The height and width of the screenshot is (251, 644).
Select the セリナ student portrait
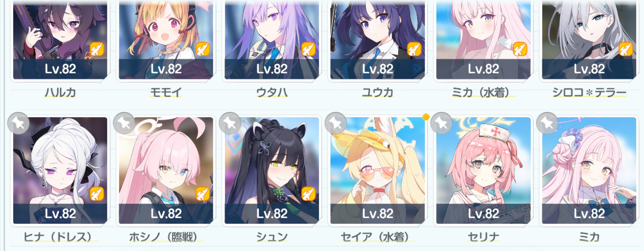483,170
